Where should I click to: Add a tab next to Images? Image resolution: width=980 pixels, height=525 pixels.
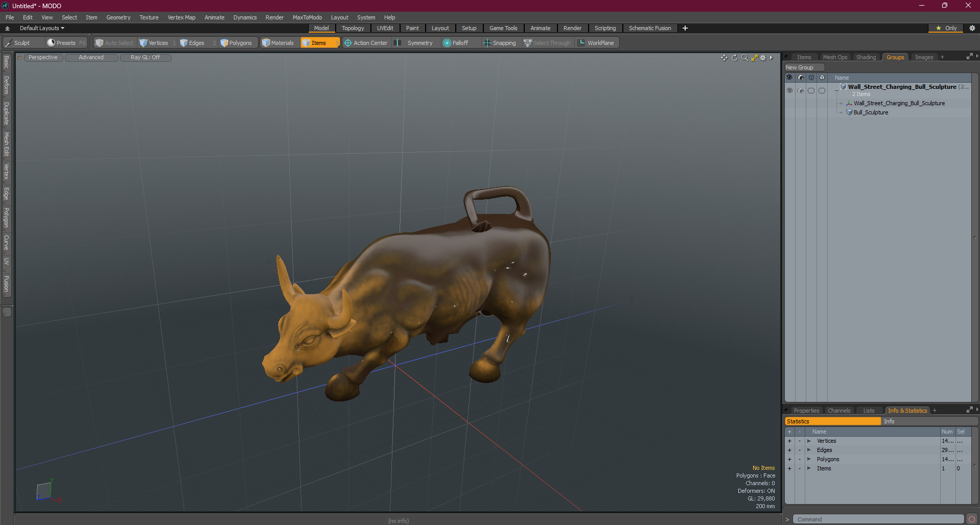point(942,57)
